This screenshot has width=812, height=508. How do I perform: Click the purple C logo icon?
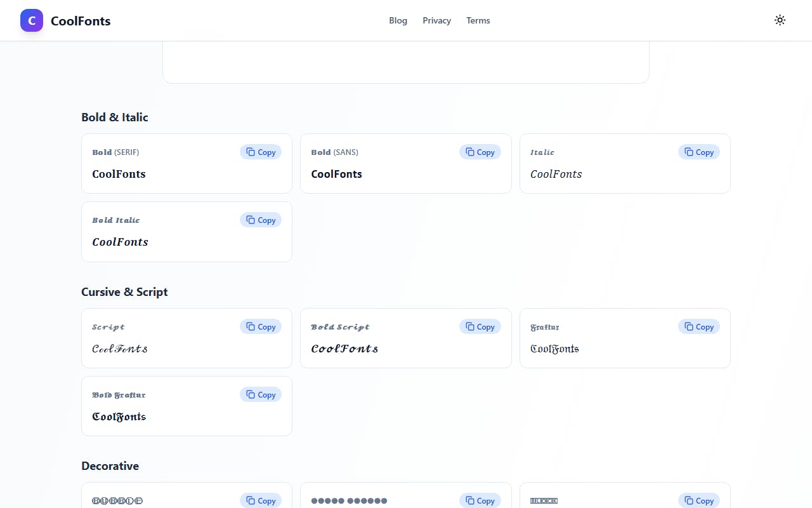tap(32, 20)
